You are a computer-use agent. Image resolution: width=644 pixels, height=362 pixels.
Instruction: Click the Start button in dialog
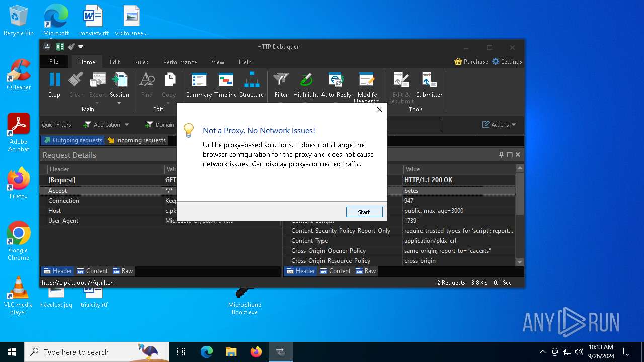click(364, 212)
